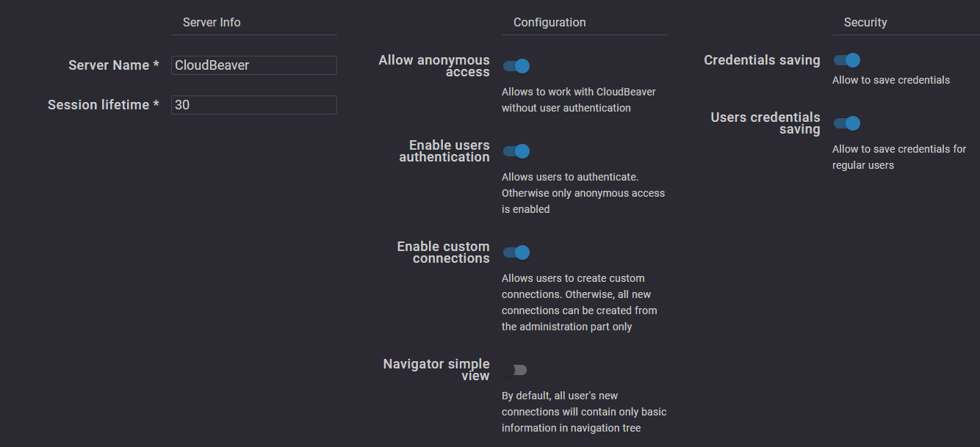Click the Navigator simple view label
Screen dimensions: 980x447
436,370
